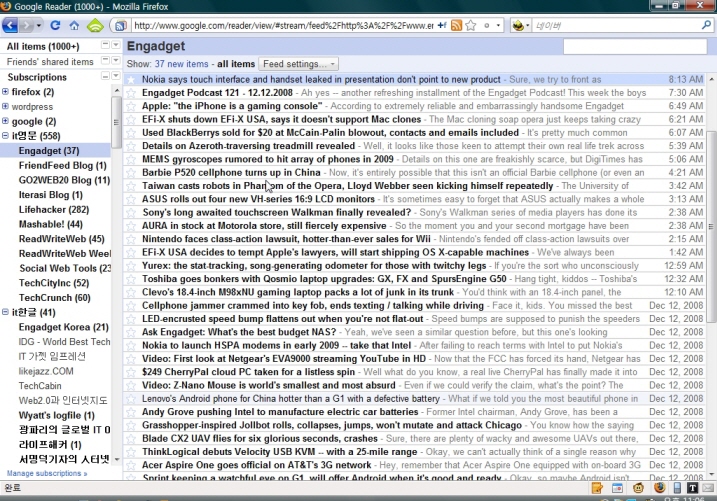Go to the home page icon

[74, 25]
